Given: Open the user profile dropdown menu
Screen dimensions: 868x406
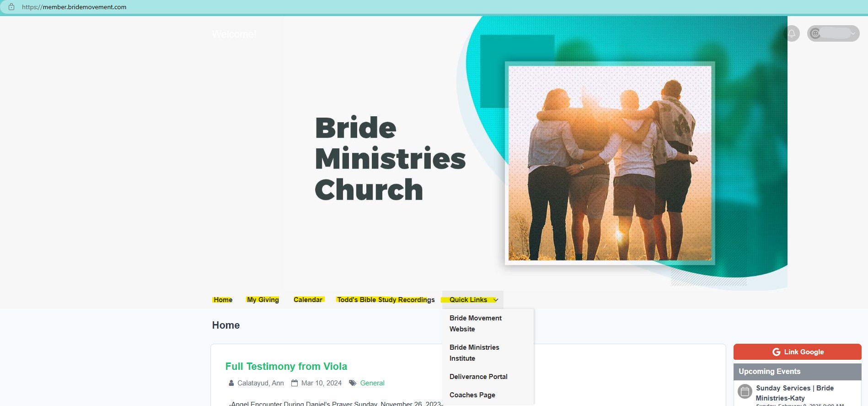Looking at the screenshot, I should [833, 33].
